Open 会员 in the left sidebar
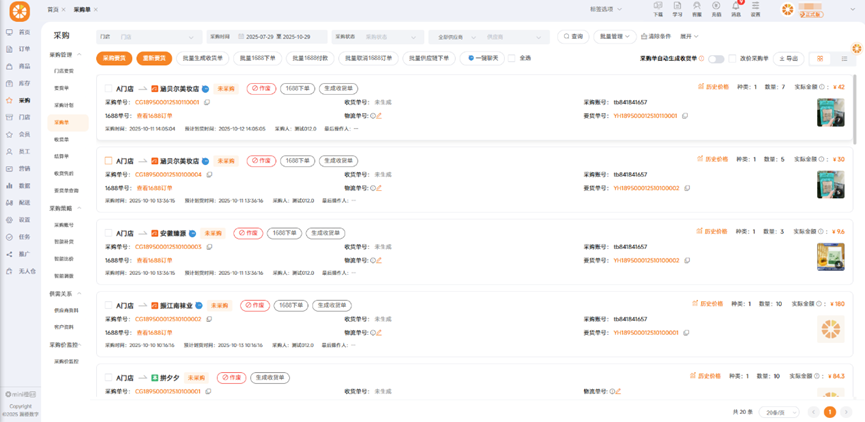This screenshot has width=865, height=422. pos(17,134)
